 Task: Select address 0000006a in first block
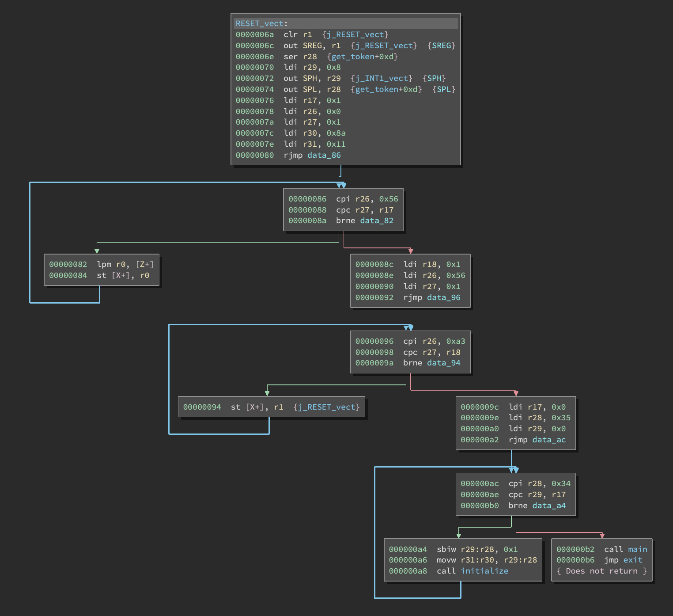point(254,34)
